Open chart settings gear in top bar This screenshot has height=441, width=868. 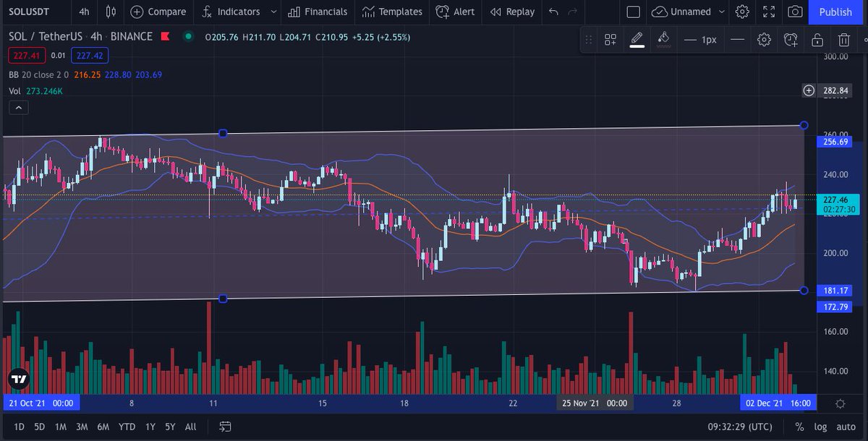tap(742, 12)
